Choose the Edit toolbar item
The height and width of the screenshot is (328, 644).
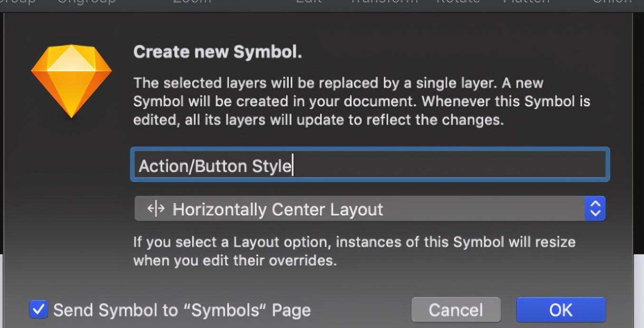pyautogui.click(x=309, y=2)
